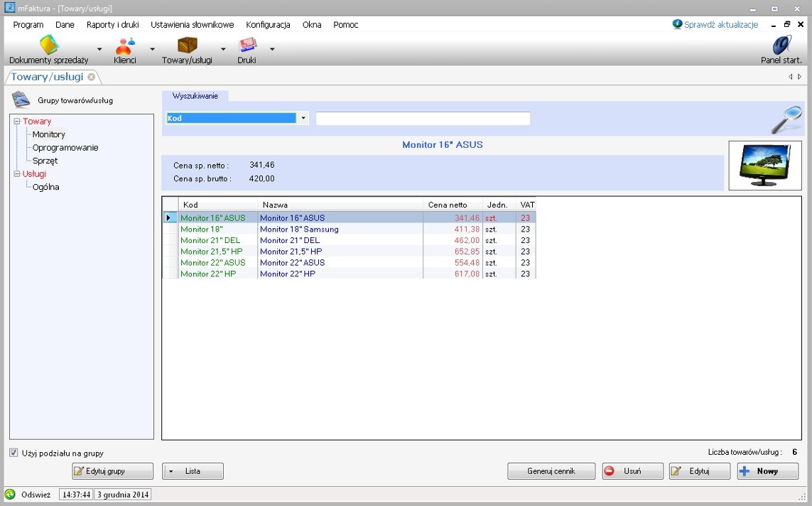The width and height of the screenshot is (812, 506).
Task: Click the magnifying glass search icon
Action: [x=786, y=120]
